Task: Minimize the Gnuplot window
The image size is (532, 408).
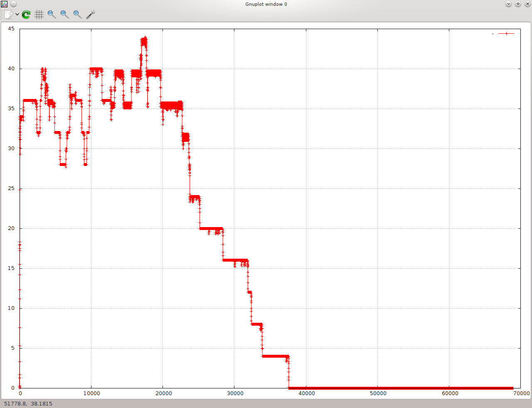Action: tap(508, 4)
